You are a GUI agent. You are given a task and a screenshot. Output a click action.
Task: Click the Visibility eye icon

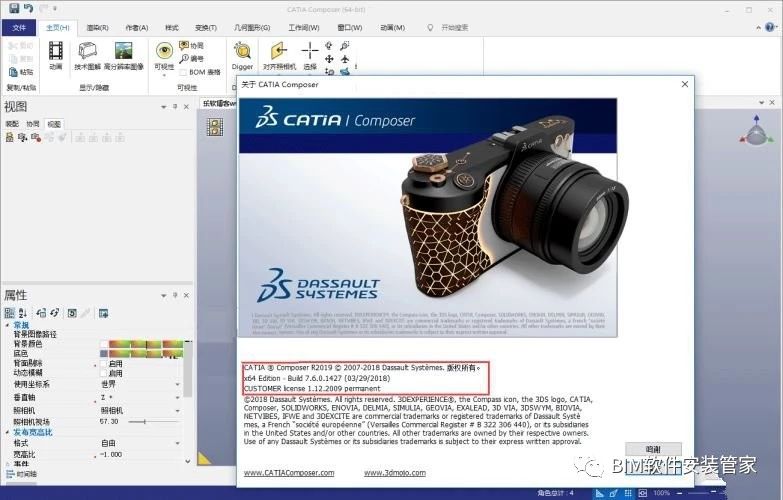click(x=164, y=51)
